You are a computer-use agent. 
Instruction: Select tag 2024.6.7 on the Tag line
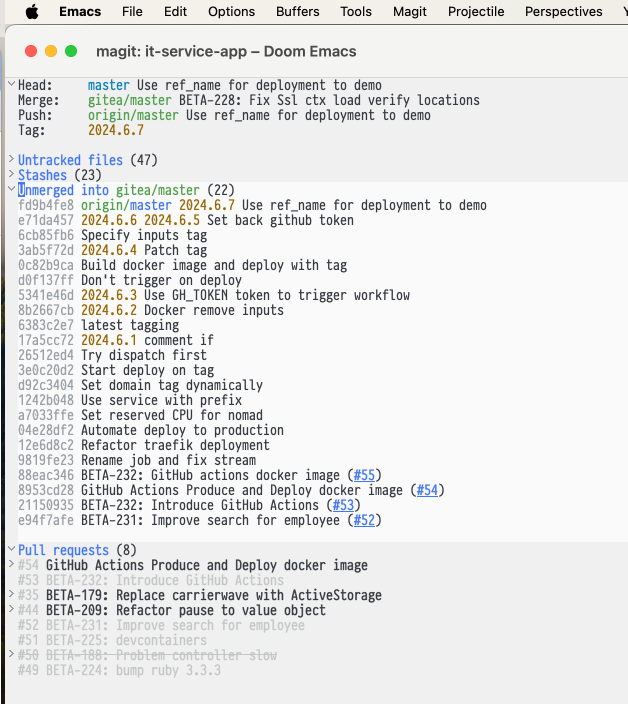click(116, 130)
